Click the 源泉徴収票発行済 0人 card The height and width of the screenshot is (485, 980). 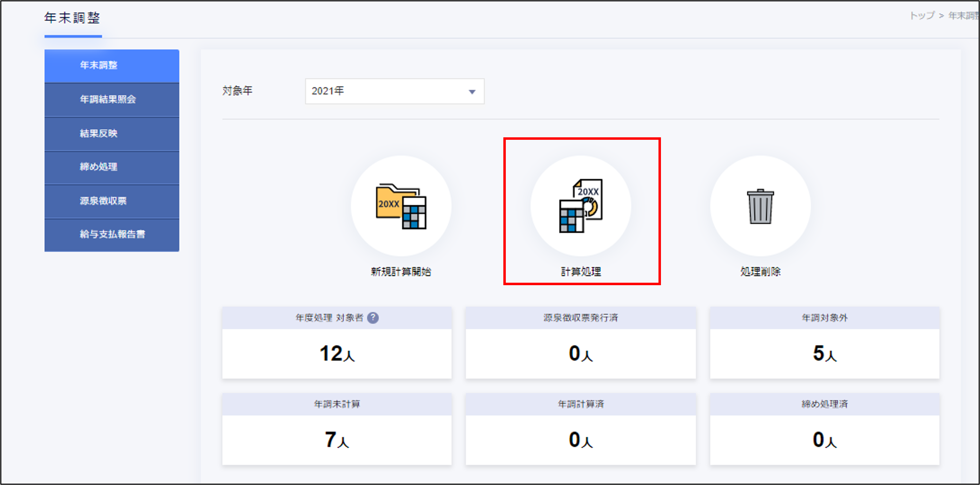(x=581, y=353)
